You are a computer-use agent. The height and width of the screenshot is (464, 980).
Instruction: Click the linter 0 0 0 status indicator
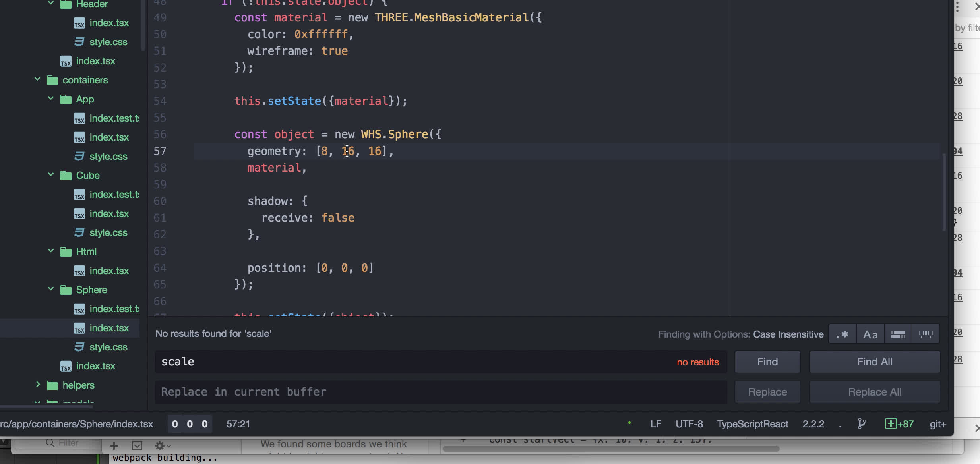click(x=190, y=424)
